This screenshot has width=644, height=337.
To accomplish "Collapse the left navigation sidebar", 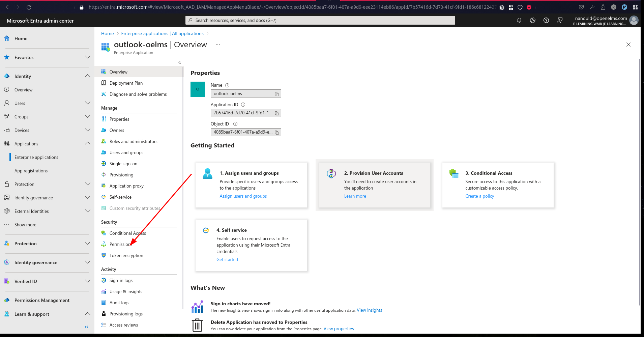I will [86, 327].
